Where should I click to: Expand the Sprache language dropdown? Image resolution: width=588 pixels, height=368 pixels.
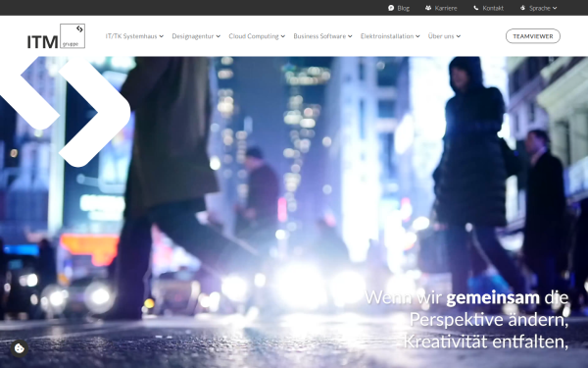pyautogui.click(x=543, y=8)
